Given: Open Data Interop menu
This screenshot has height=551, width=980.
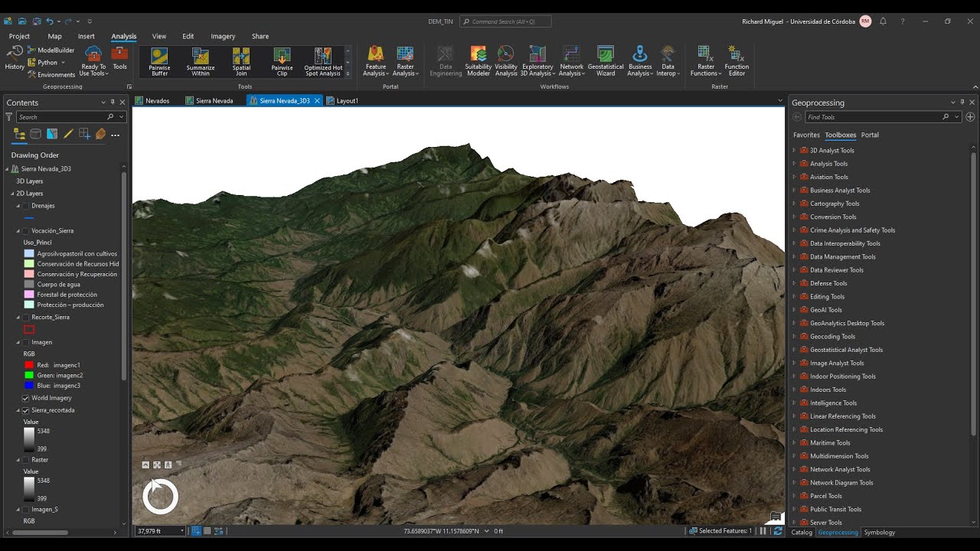Looking at the screenshot, I should 668,61.
